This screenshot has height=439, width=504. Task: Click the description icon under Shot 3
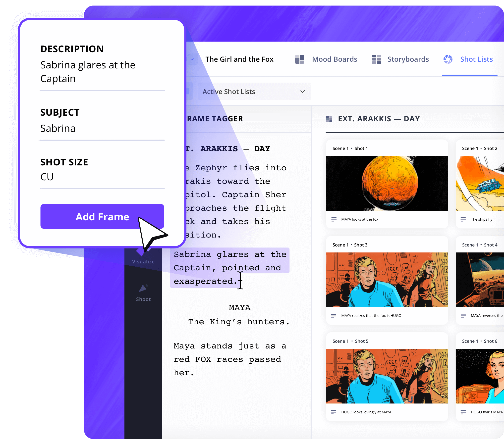pyautogui.click(x=334, y=316)
